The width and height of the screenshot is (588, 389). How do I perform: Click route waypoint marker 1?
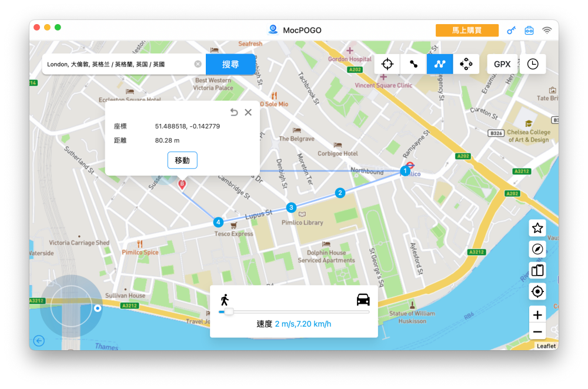(405, 171)
